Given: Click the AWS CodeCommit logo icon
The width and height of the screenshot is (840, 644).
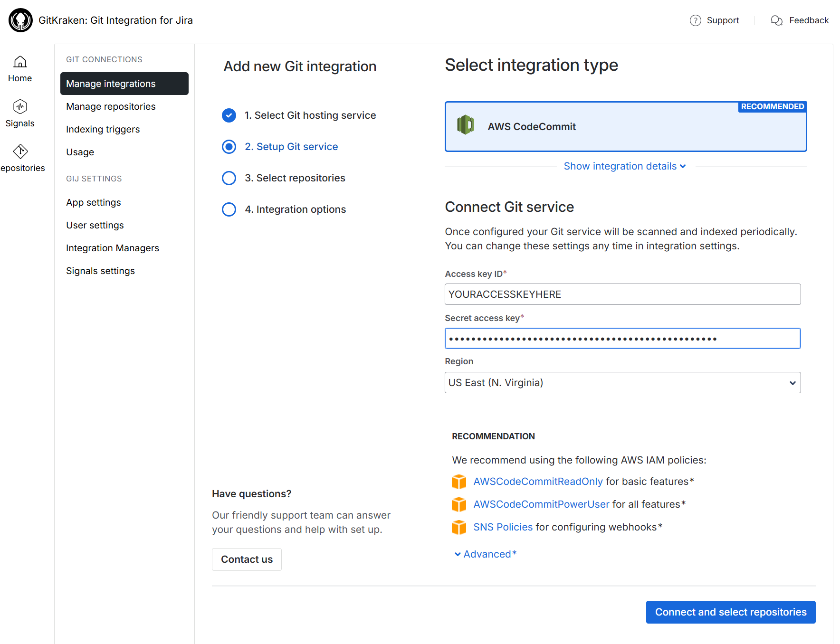Looking at the screenshot, I should [x=465, y=125].
